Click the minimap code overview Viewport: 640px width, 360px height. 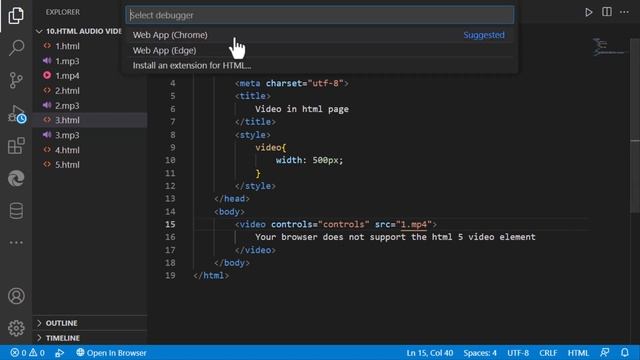click(608, 47)
